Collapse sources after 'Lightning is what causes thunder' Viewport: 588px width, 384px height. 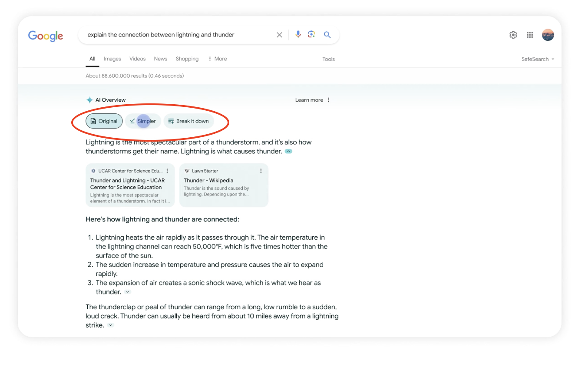click(288, 152)
